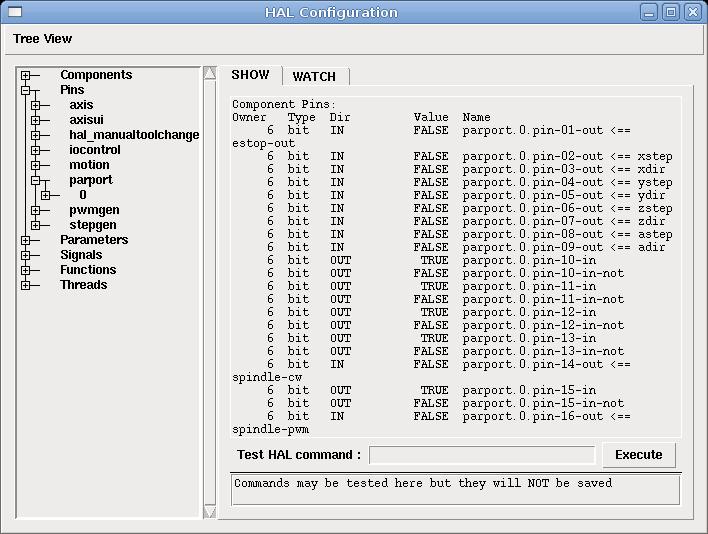Maximize the HAL Configuration window
Viewport: 708px width, 534px height.
[x=671, y=12]
